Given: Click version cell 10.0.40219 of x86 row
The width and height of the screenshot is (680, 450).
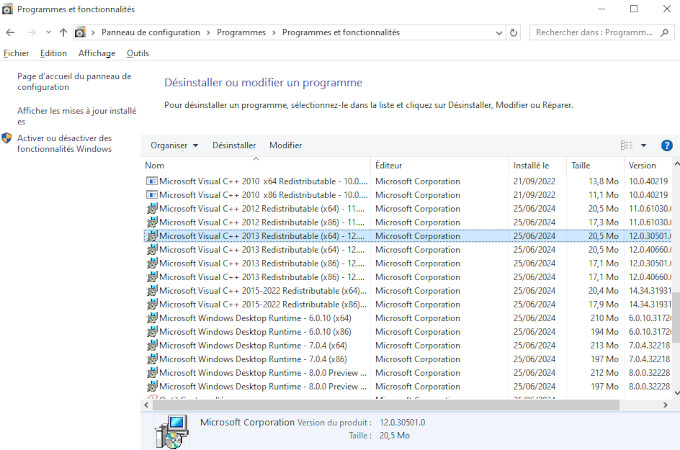Looking at the screenshot, I should point(648,195).
